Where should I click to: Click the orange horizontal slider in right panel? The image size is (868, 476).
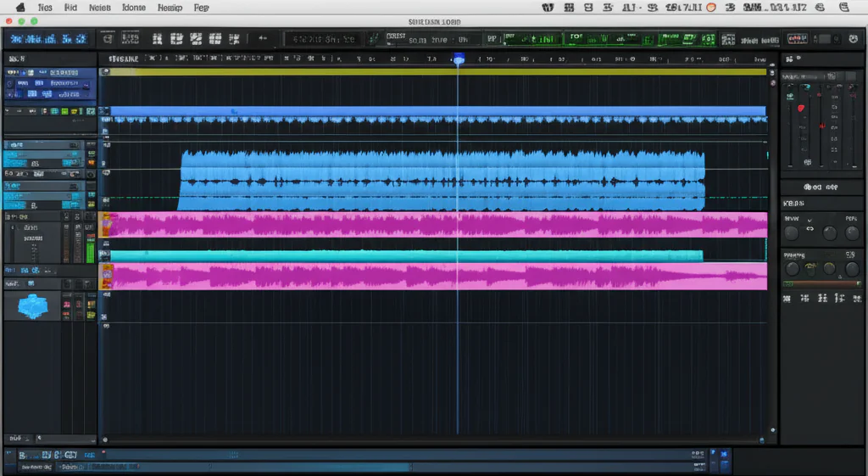(x=821, y=283)
